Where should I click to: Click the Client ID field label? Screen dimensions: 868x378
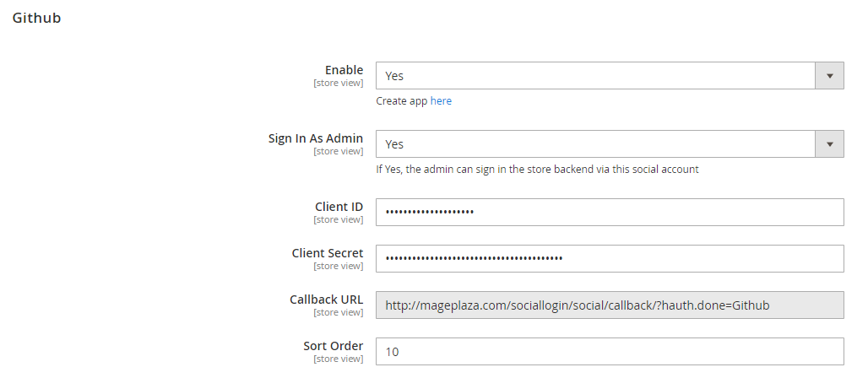pos(339,207)
